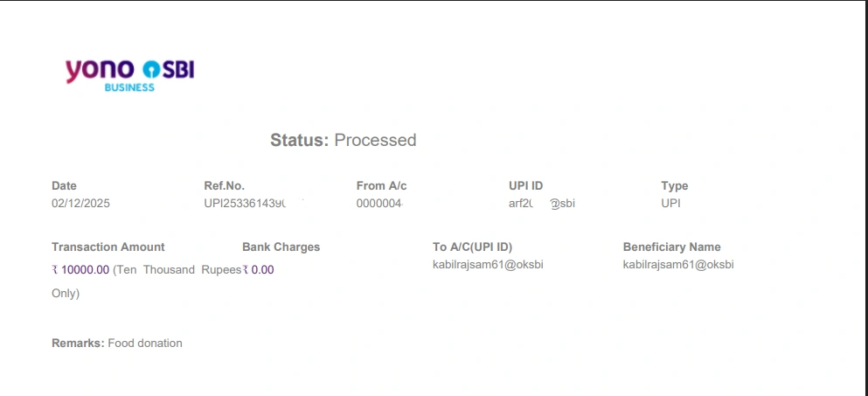Viewport: 868px width, 396px height.
Task: Click the Bank Charges label
Action: [x=281, y=247]
